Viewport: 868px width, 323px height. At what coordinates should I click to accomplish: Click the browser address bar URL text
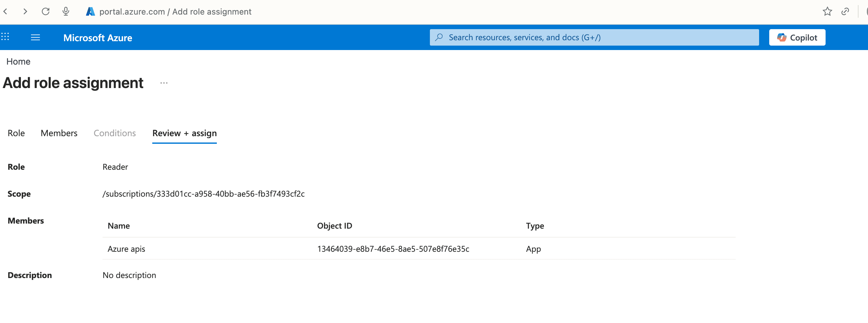coord(175,11)
